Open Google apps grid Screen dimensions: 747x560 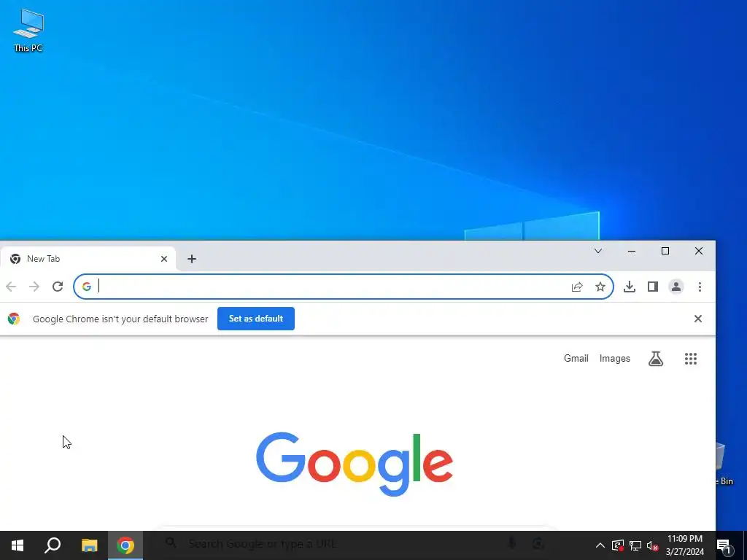pos(691,359)
